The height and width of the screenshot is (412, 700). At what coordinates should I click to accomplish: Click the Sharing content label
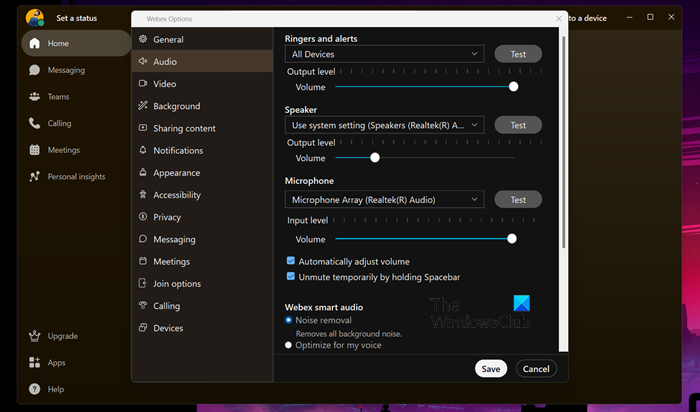pos(184,129)
